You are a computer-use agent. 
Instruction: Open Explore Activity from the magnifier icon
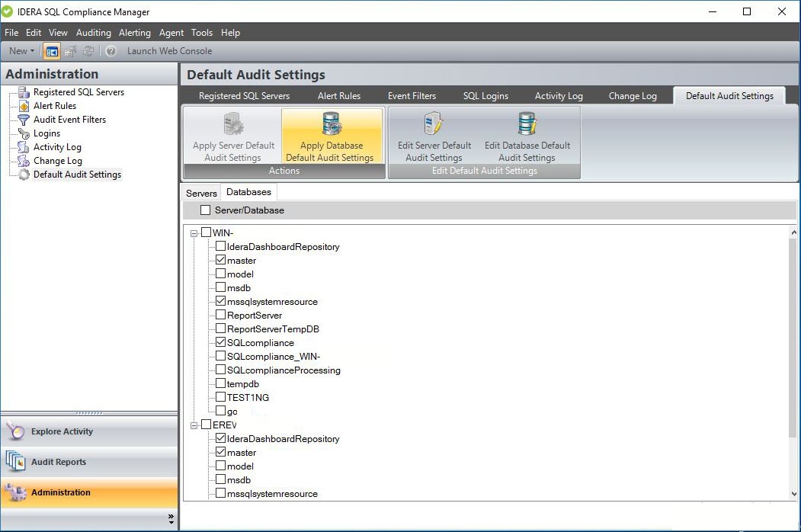coord(15,431)
